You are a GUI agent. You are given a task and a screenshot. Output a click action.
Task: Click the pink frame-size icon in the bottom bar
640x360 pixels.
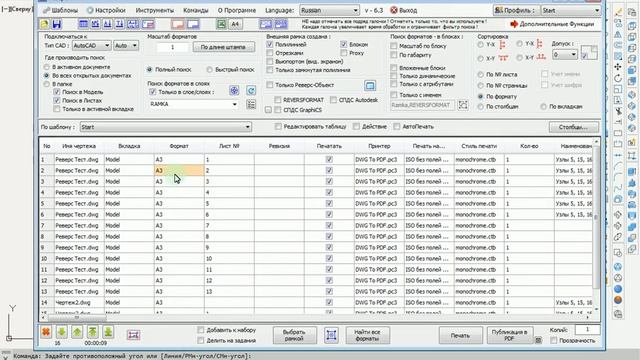133,335
